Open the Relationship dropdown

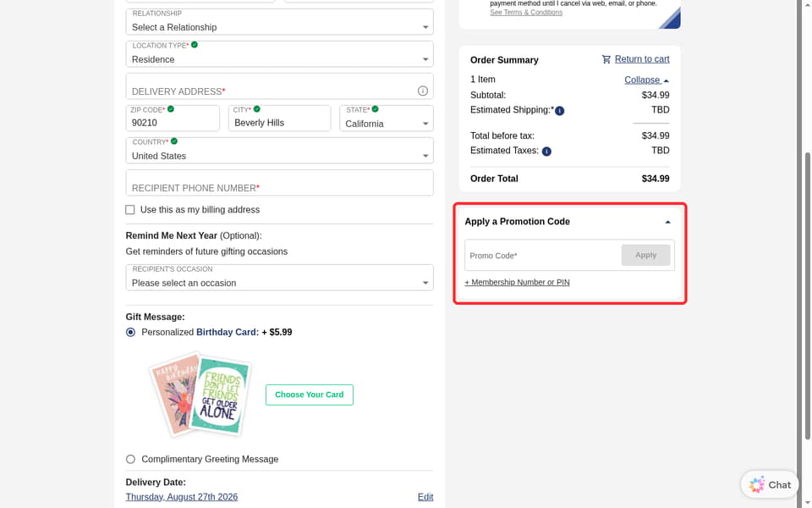280,22
